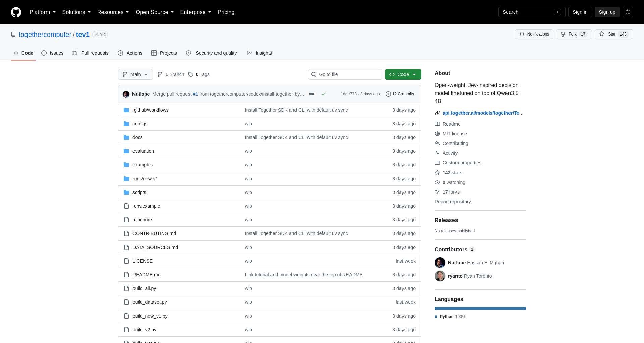Click the Sign in button
The image size is (644, 343).
click(x=580, y=12)
